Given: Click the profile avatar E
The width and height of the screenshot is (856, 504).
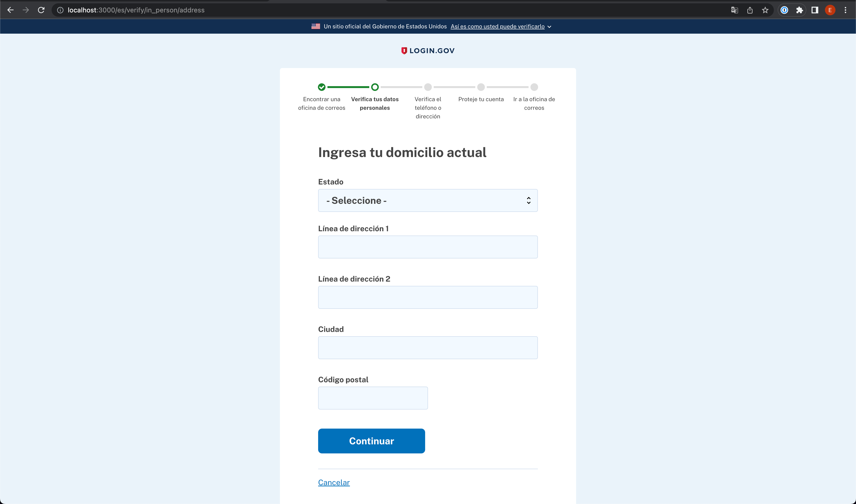Looking at the screenshot, I should (830, 10).
